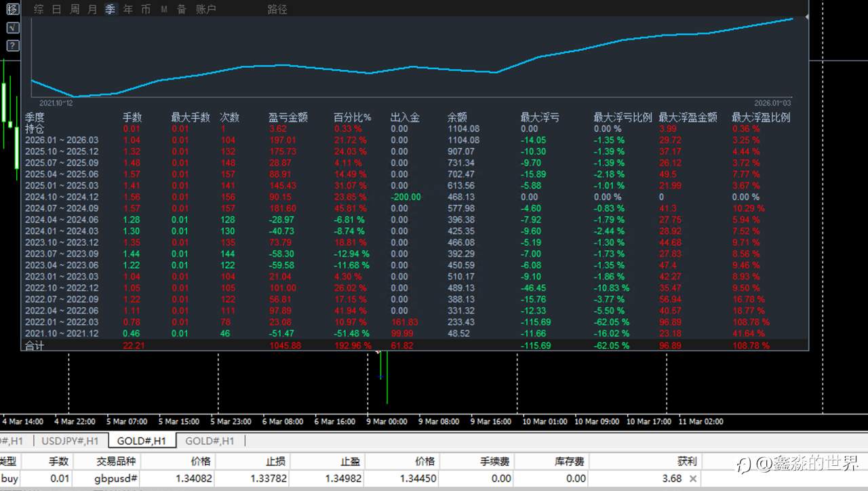Click the 币 currency view icon
The width and height of the screenshot is (868, 491).
tap(146, 9)
